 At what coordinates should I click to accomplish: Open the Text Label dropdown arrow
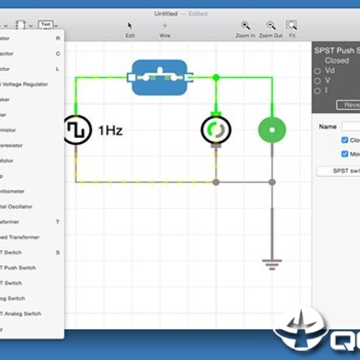(56, 26)
